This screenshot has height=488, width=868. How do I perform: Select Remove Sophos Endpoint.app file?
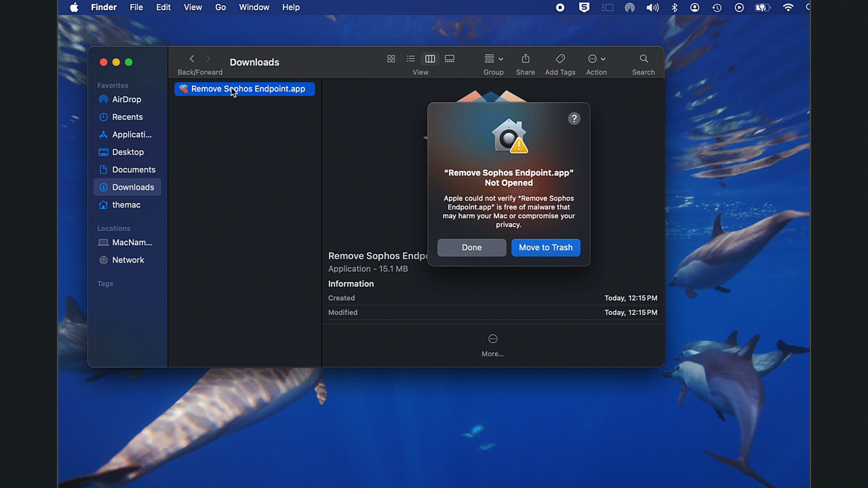point(248,89)
